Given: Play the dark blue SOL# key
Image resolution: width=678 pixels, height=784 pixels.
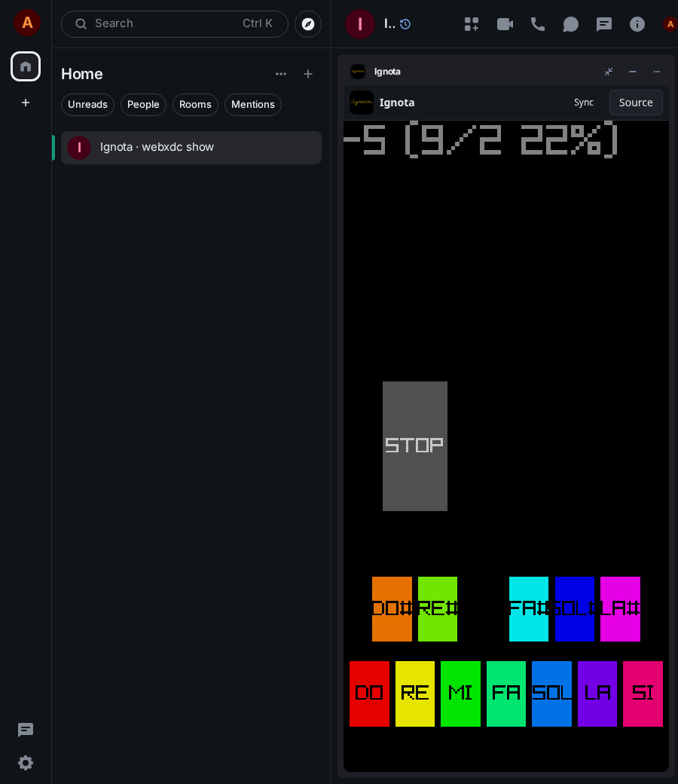Looking at the screenshot, I should coord(575,608).
